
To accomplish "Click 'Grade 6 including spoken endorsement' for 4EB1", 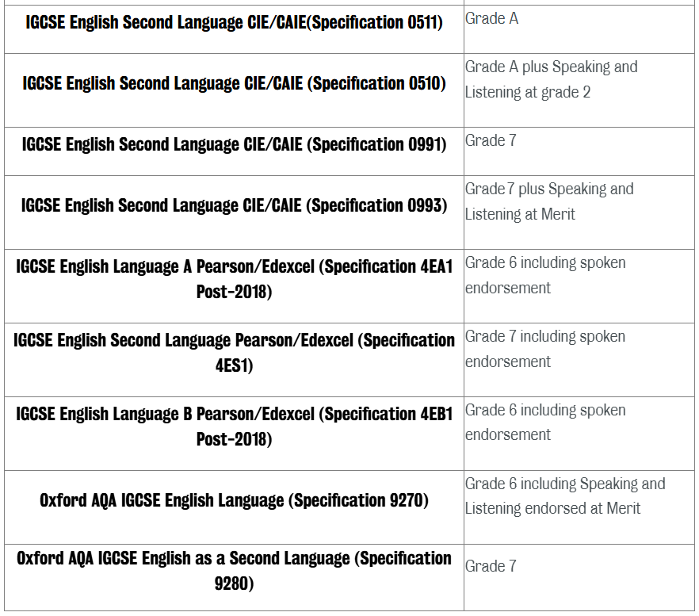I will pyautogui.click(x=545, y=423).
